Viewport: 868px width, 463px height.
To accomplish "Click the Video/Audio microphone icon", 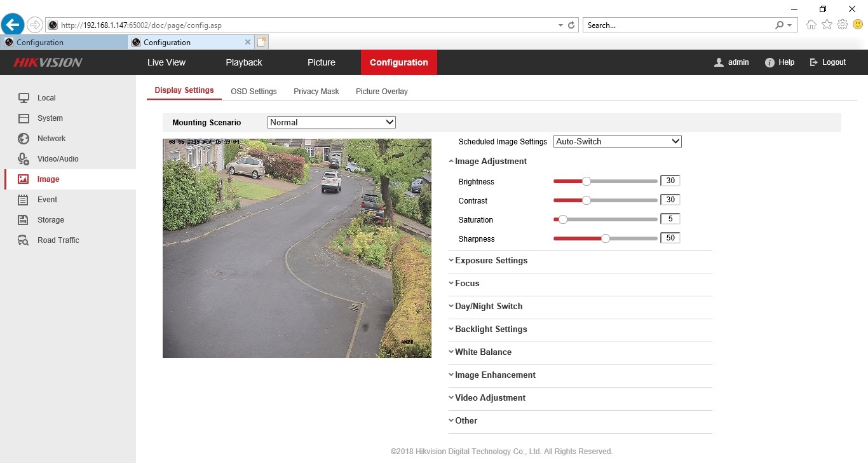I will [24, 159].
